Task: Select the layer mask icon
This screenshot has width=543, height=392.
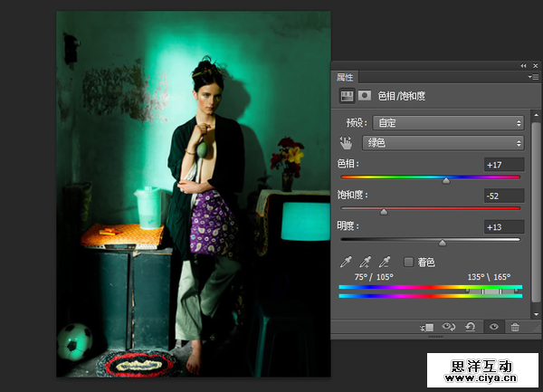Action: [x=365, y=94]
